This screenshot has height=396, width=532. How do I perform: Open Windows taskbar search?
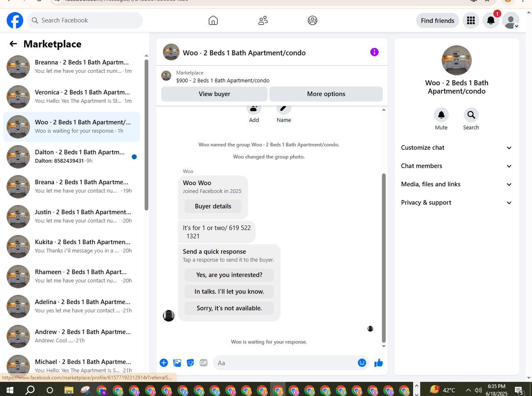[x=30, y=390]
